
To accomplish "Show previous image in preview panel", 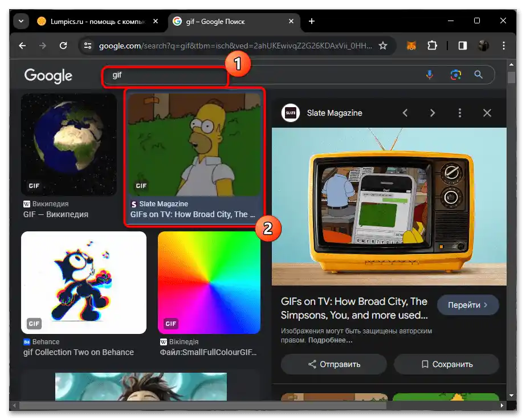I will pos(405,113).
